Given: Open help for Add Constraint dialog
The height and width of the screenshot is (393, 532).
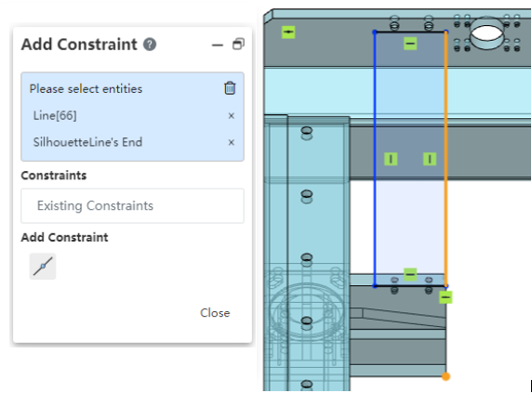Looking at the screenshot, I should 150,45.
